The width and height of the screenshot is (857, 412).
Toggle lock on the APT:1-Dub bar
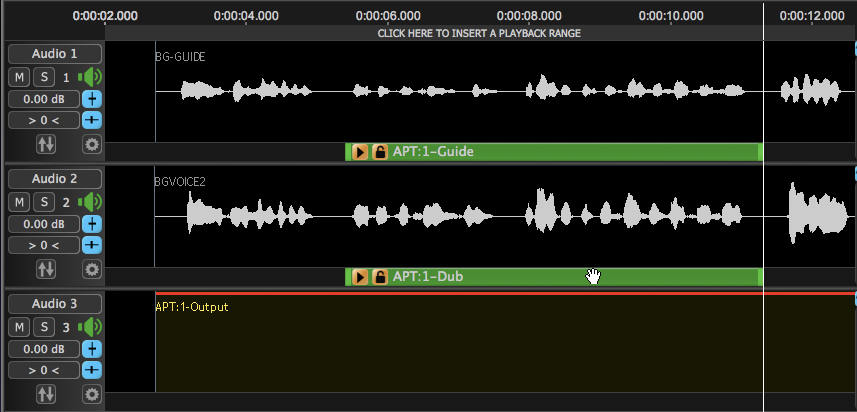[380, 277]
